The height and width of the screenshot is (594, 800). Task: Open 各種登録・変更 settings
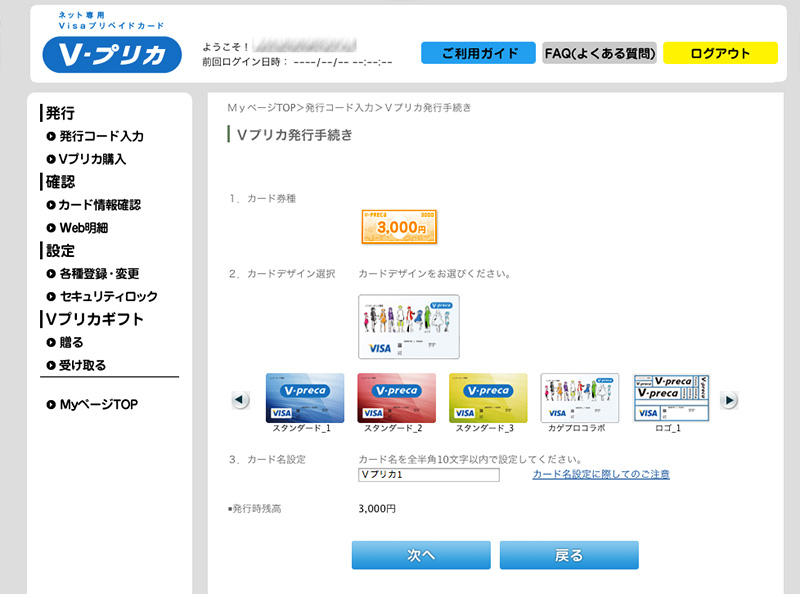coord(99,274)
